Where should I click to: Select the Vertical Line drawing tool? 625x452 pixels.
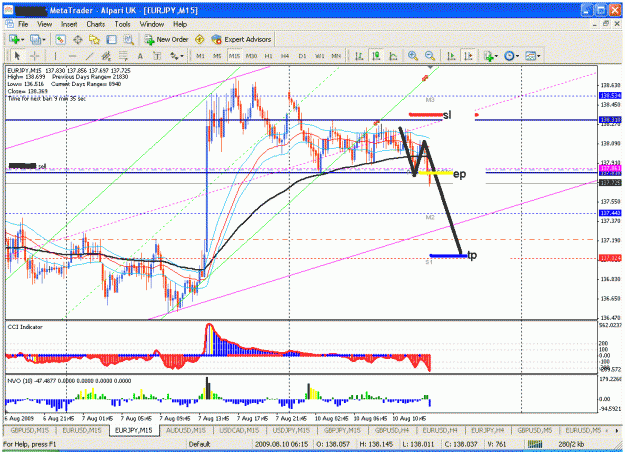pyautogui.click(x=55, y=56)
